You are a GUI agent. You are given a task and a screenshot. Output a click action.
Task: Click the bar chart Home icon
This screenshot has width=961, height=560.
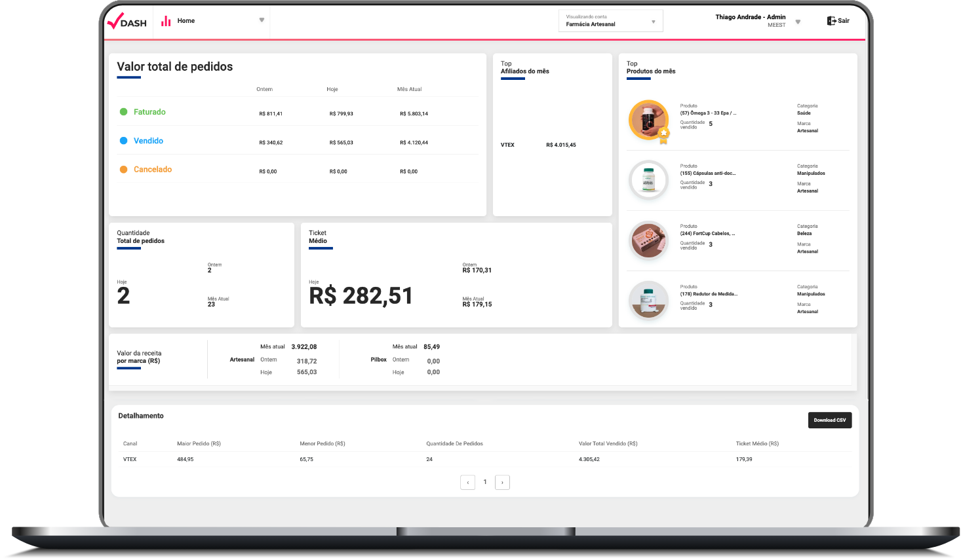coord(166,21)
